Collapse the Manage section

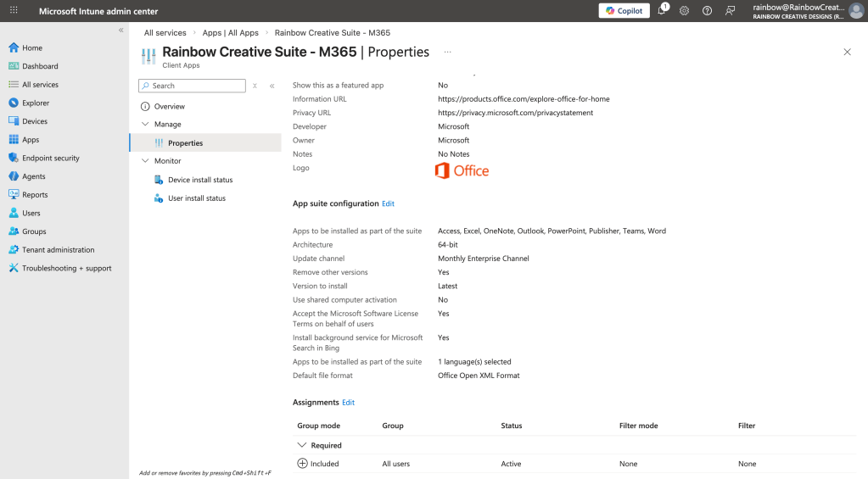click(x=145, y=125)
